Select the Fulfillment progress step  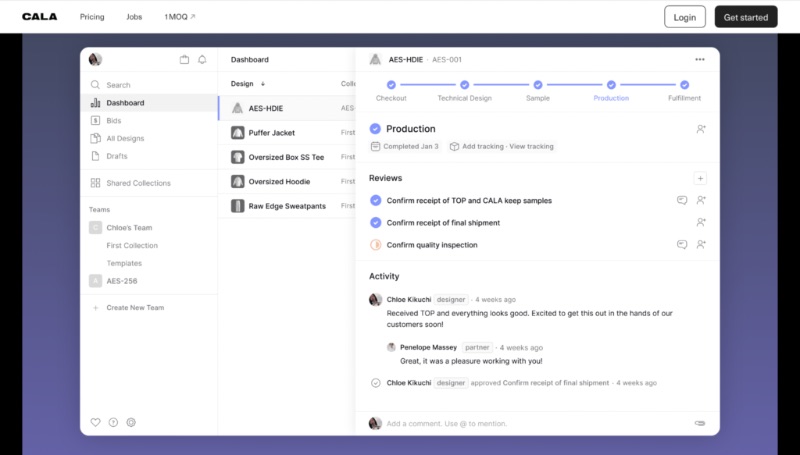[684, 91]
